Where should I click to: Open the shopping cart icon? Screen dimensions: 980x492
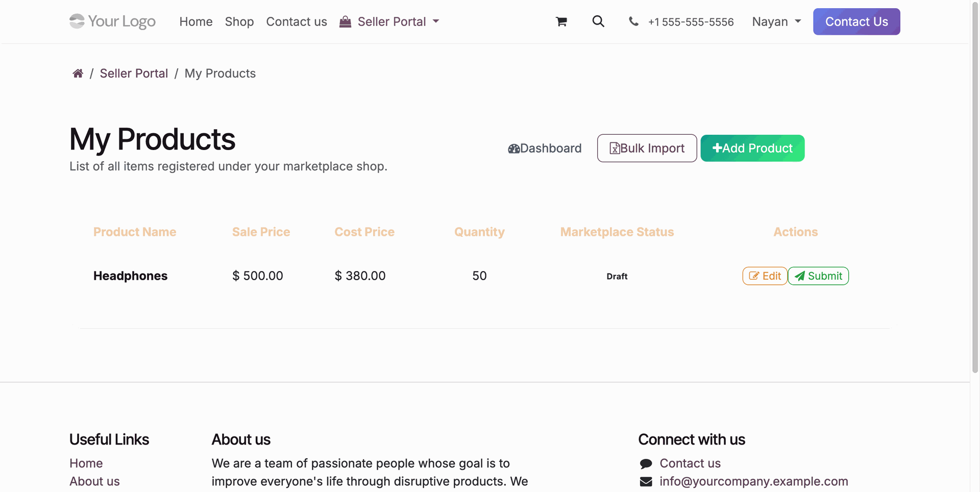[x=561, y=21]
